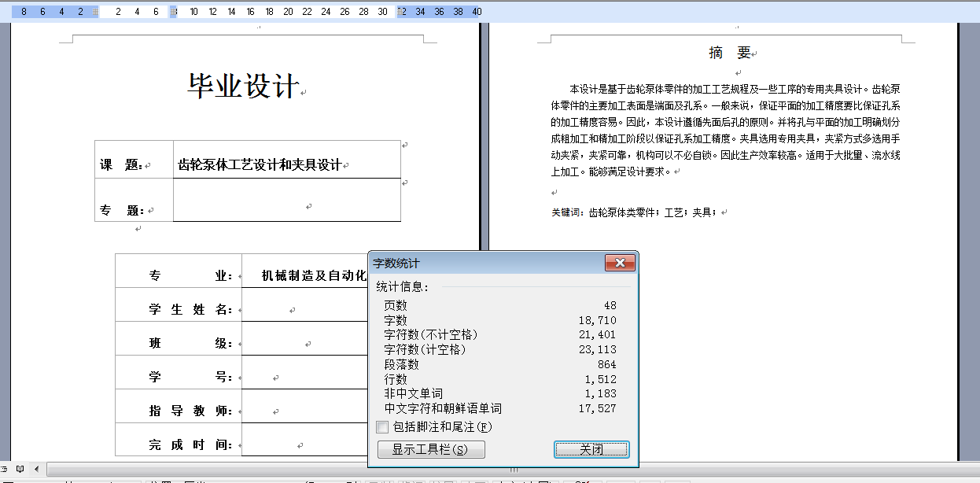The height and width of the screenshot is (483, 980).
Task: Click the 关键词 line in the abstract
Action: pyautogui.click(x=636, y=212)
